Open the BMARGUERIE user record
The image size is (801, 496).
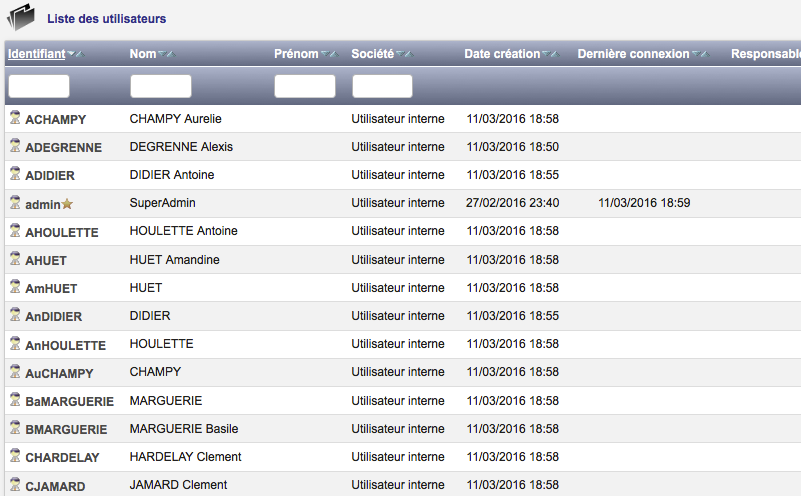[x=66, y=429]
